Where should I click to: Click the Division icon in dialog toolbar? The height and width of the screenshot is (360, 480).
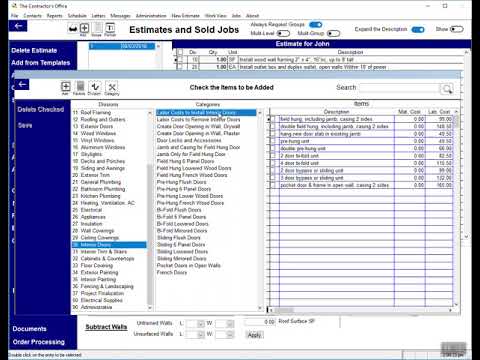[95, 87]
